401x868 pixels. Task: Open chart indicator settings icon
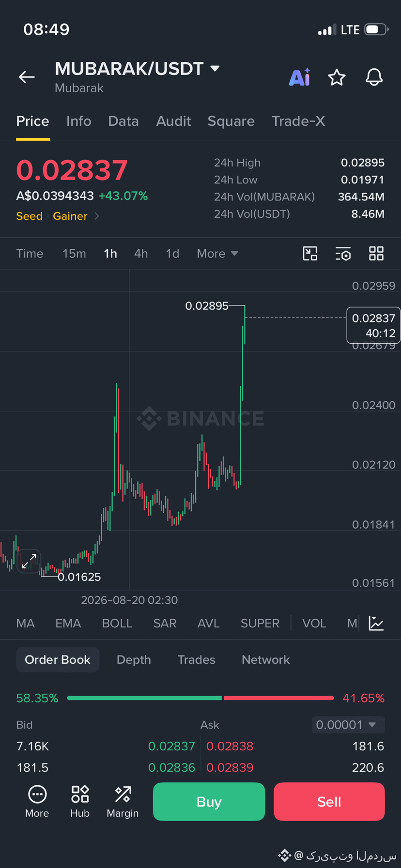point(343,254)
